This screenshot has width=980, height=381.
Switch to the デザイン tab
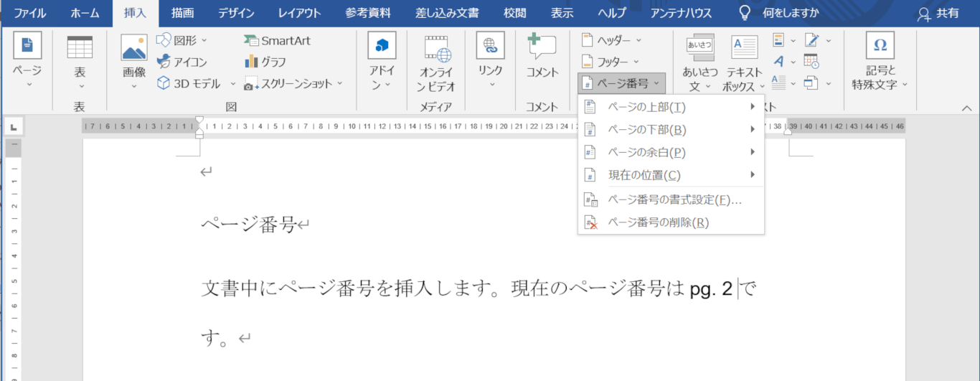pos(236,13)
